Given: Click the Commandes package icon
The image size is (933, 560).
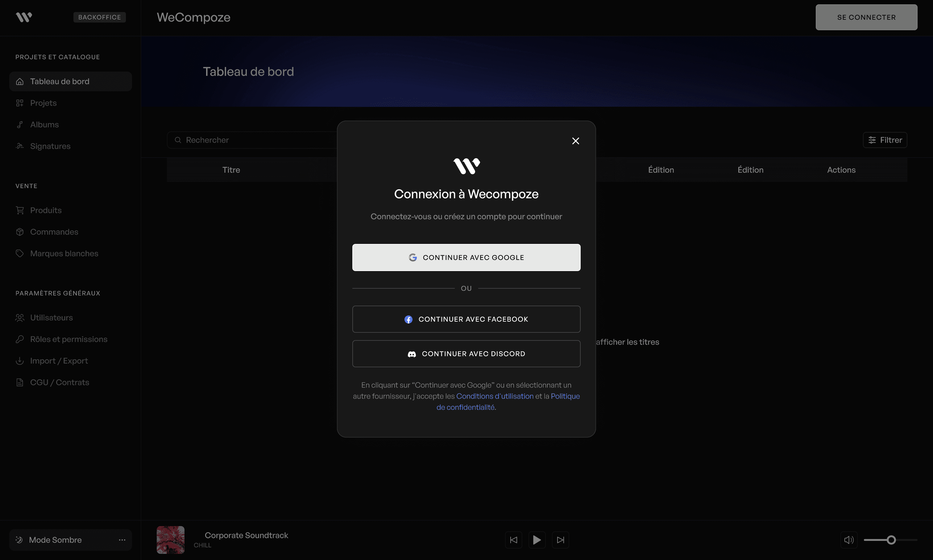Looking at the screenshot, I should (20, 232).
